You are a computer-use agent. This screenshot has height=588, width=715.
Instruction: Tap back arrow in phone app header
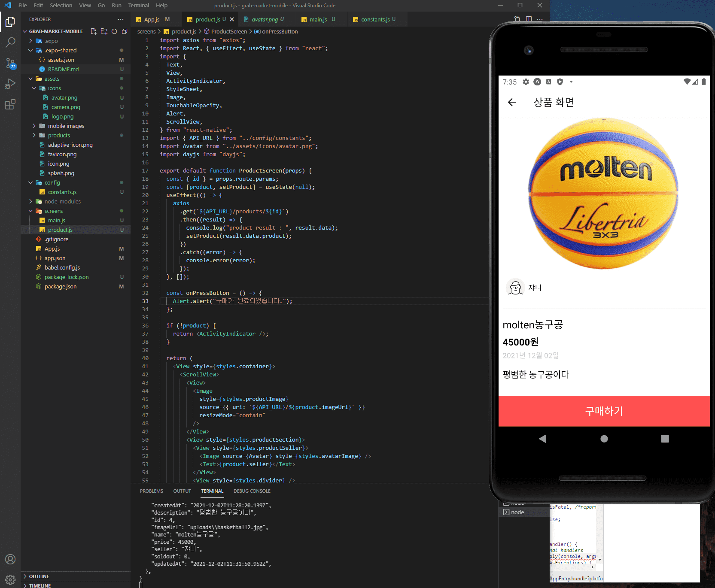coord(512,102)
